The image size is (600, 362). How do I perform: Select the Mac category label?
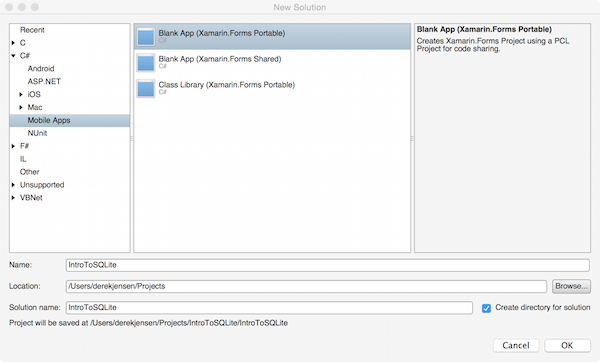point(35,108)
